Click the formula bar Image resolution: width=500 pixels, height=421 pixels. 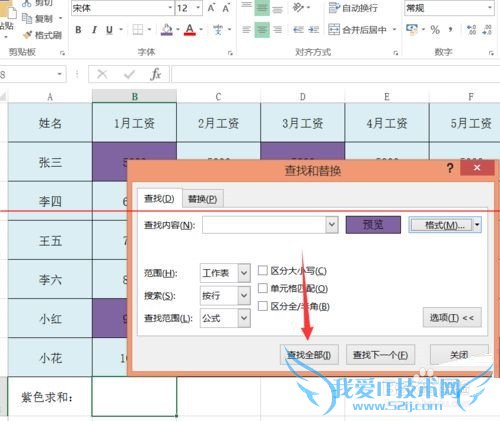click(335, 74)
